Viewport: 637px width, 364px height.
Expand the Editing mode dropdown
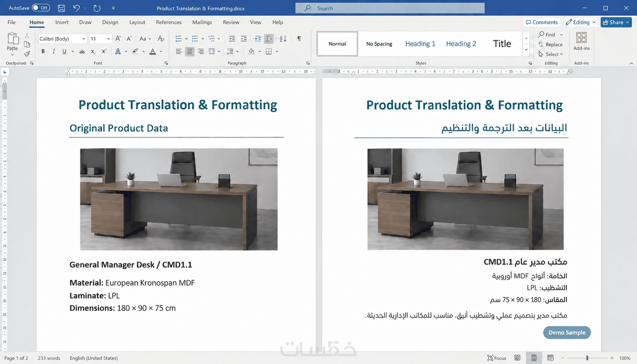[x=581, y=22]
